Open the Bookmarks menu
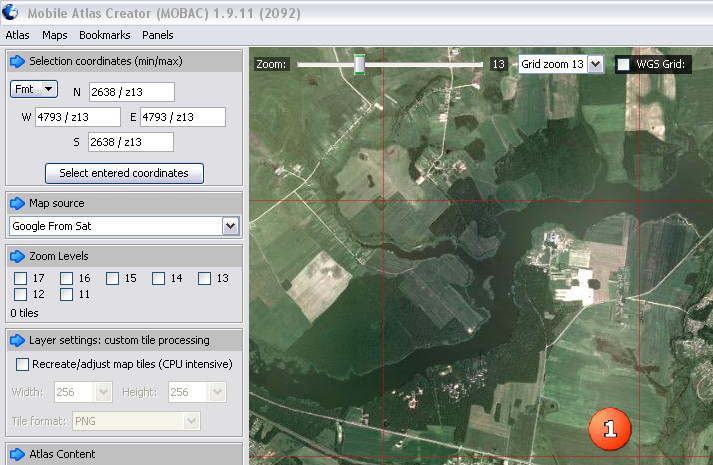713x465 pixels. (105, 35)
